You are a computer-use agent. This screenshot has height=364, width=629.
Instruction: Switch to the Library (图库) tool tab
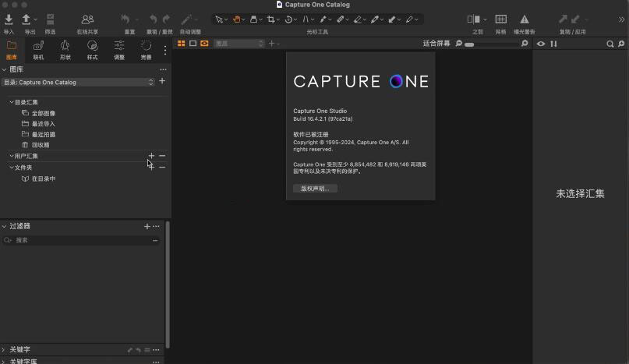point(12,50)
